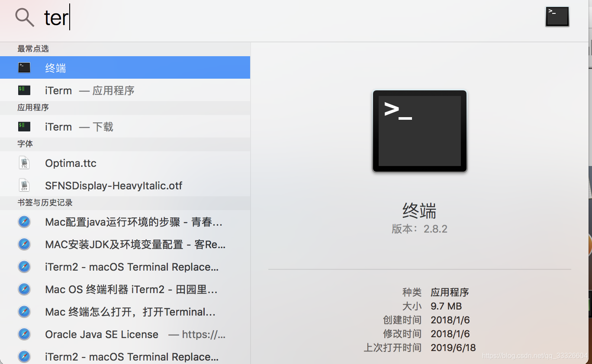Click the 2019/6/18 last opened date
Image resolution: width=592 pixels, height=364 pixels.
point(453,348)
